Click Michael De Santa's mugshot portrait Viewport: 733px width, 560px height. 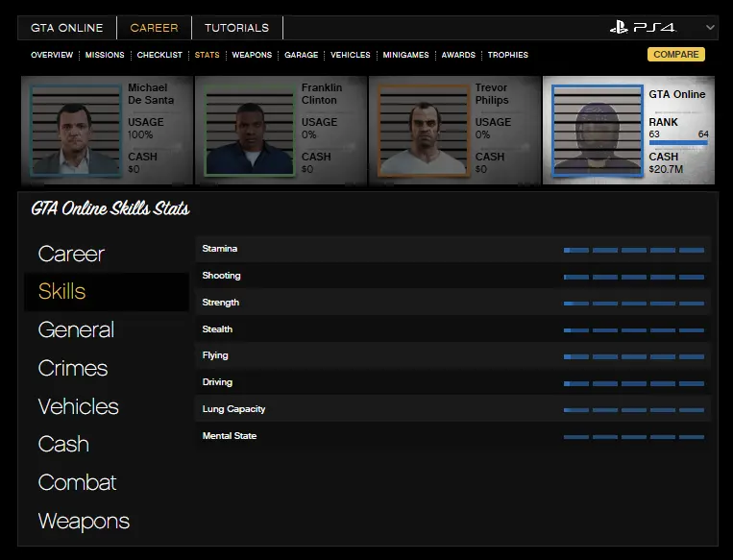click(77, 132)
